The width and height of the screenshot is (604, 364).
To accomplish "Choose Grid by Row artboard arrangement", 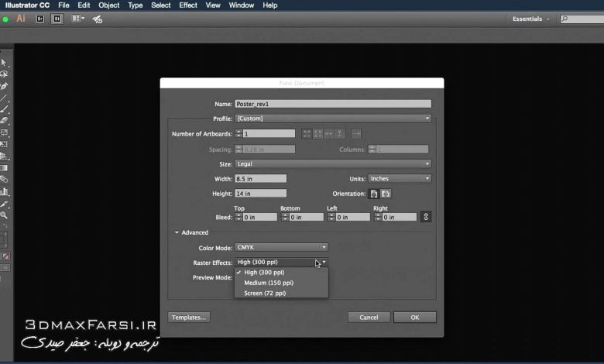I will tap(307, 134).
